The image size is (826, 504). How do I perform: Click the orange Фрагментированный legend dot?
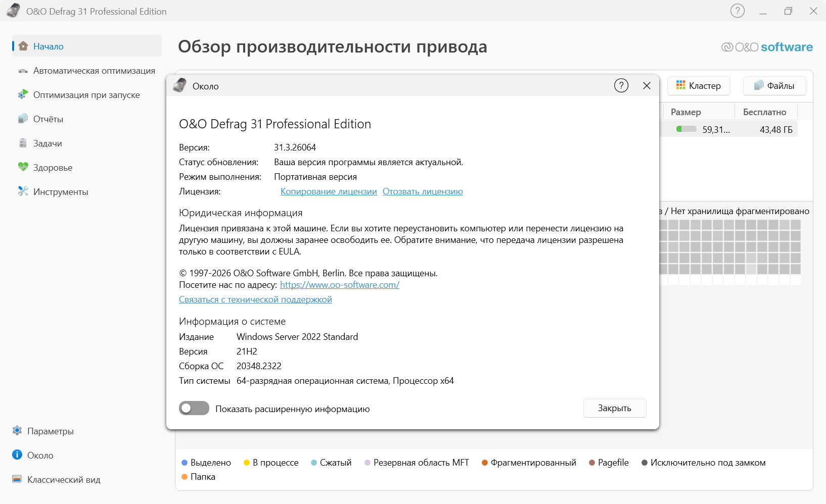click(485, 463)
